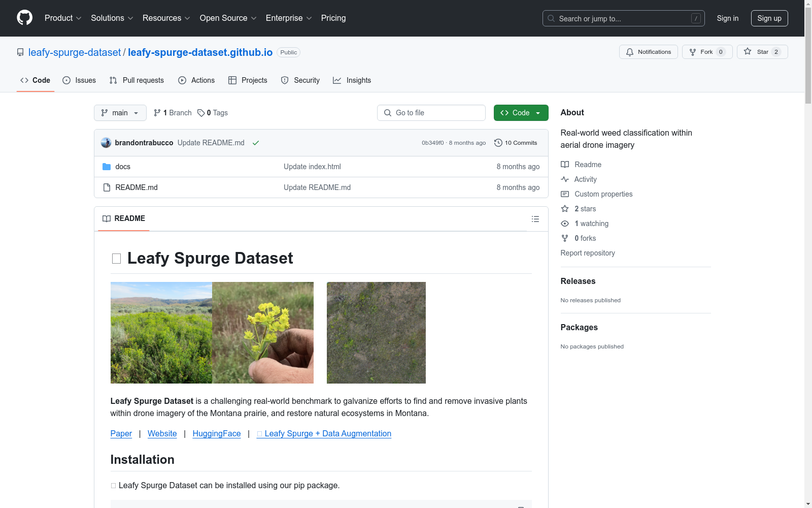Click the magnifier icon in Go to file

pyautogui.click(x=388, y=113)
